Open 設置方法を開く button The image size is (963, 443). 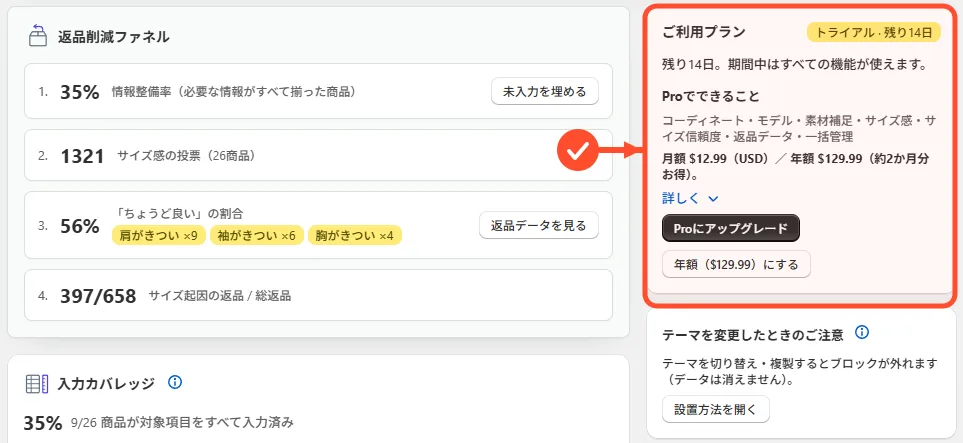pyautogui.click(x=715, y=409)
